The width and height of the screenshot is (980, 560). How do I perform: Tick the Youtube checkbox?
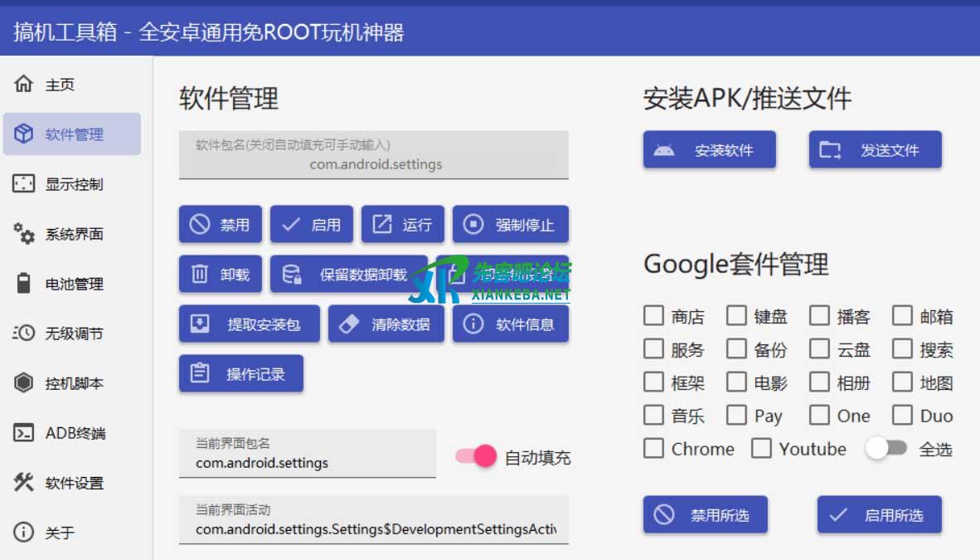click(x=761, y=449)
